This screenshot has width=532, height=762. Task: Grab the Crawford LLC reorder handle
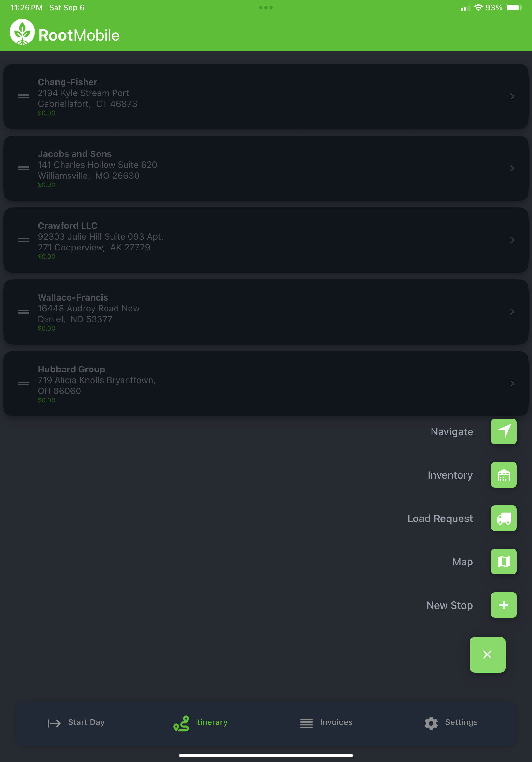click(x=23, y=240)
